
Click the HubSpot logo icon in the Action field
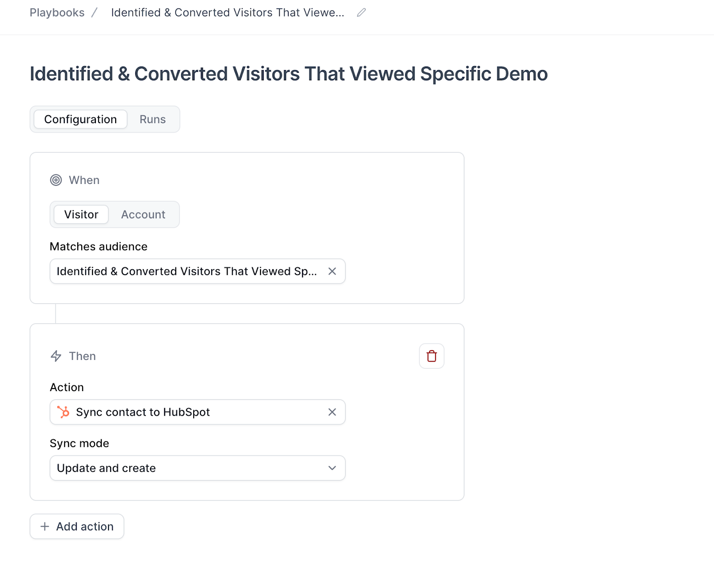(x=63, y=412)
